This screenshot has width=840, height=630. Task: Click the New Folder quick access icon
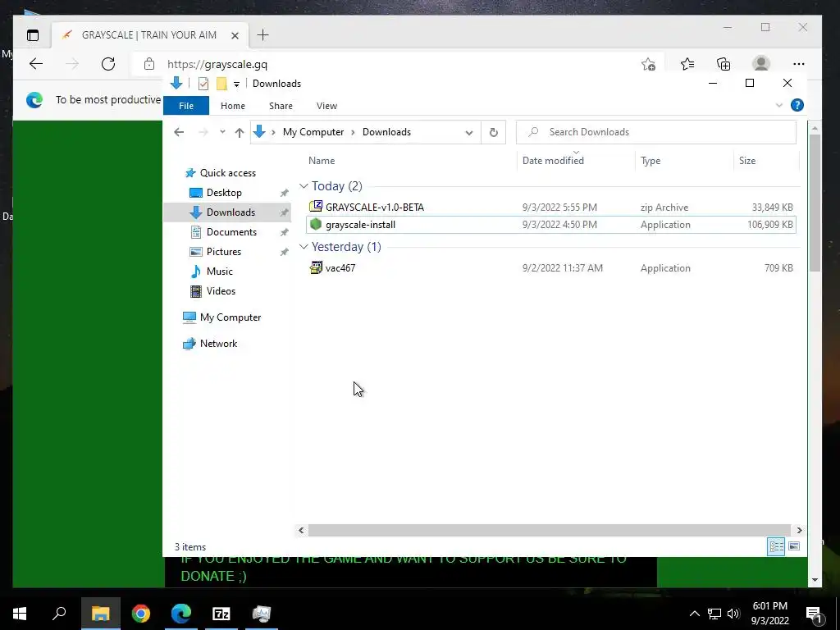pyautogui.click(x=221, y=84)
